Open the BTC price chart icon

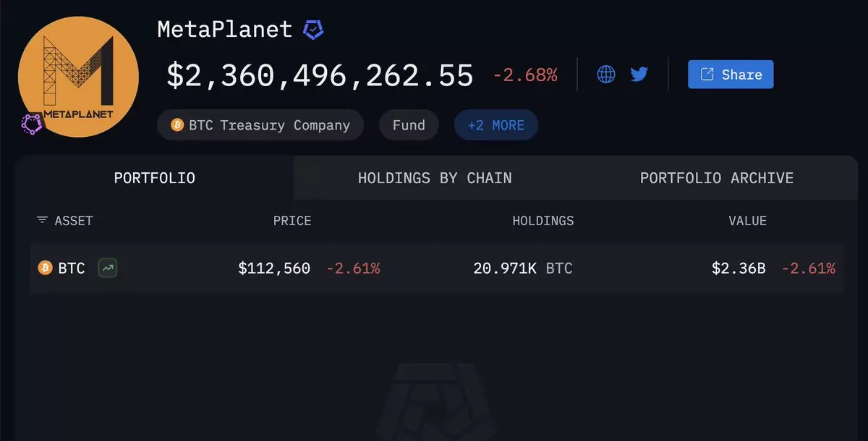[x=108, y=268]
